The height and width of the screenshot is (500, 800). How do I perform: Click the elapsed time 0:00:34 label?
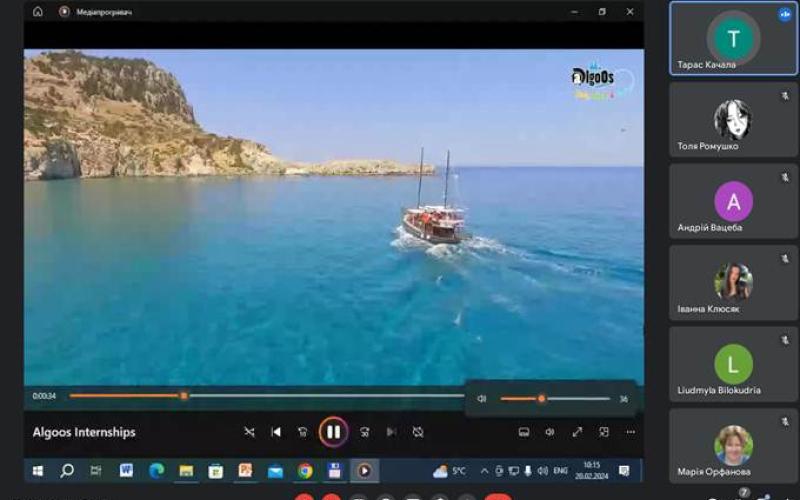pos(44,396)
